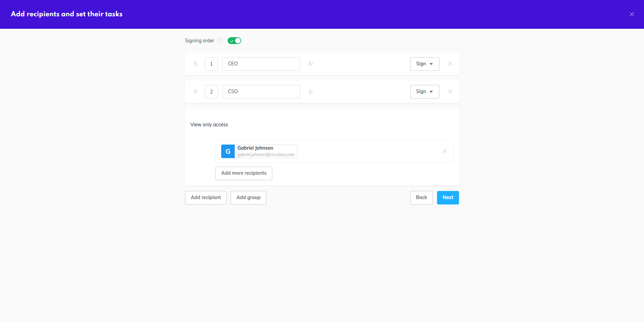Remove the CSO recipient row
The width and height of the screenshot is (644, 322).
(x=450, y=91)
